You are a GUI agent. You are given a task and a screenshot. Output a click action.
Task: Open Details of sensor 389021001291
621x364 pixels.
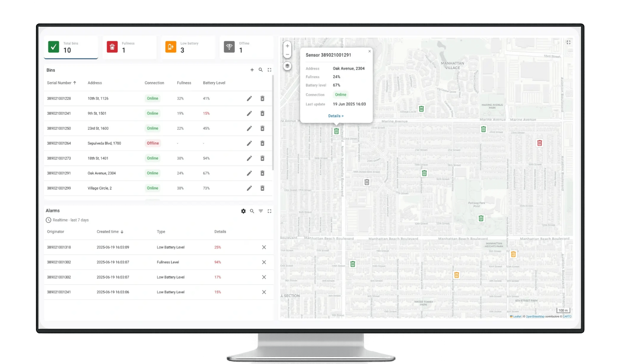coord(336,116)
